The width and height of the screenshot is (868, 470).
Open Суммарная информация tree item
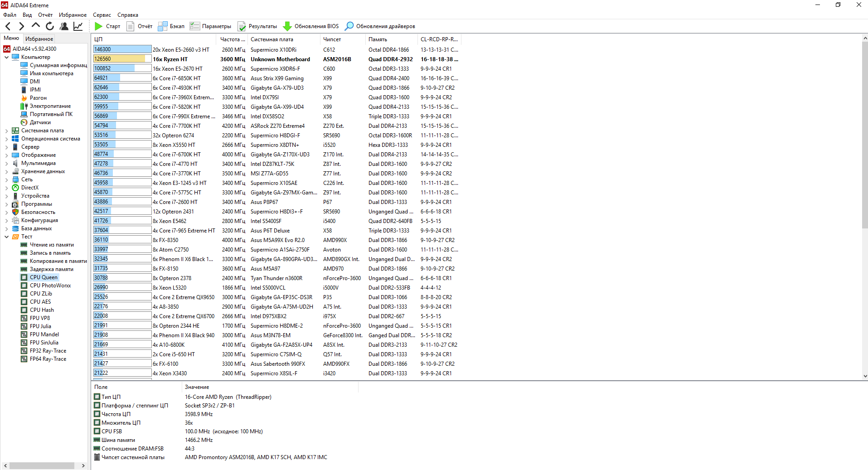pyautogui.click(x=58, y=65)
